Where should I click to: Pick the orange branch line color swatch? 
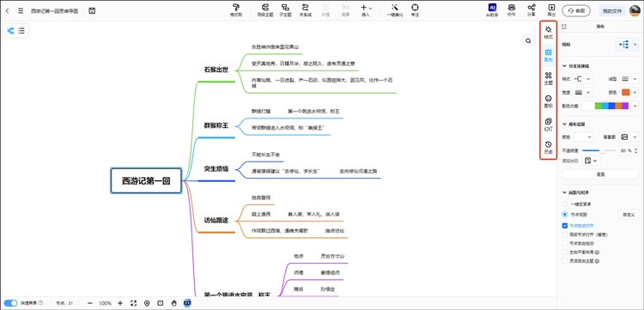pyautogui.click(x=625, y=92)
